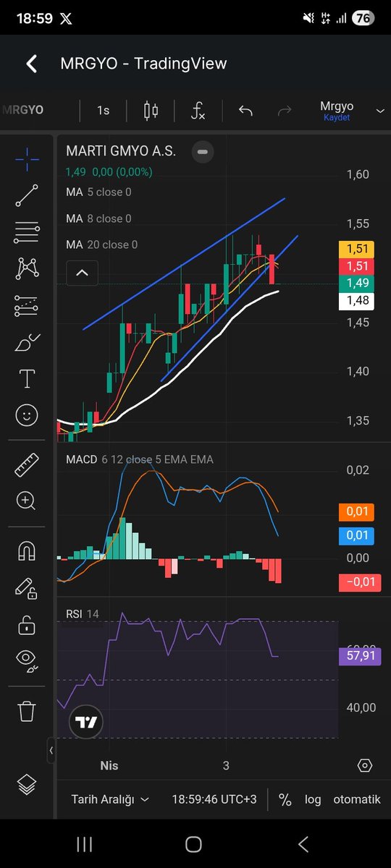Screen dimensions: 391x868
Task: Select the text annotation tool
Action: coord(27,378)
